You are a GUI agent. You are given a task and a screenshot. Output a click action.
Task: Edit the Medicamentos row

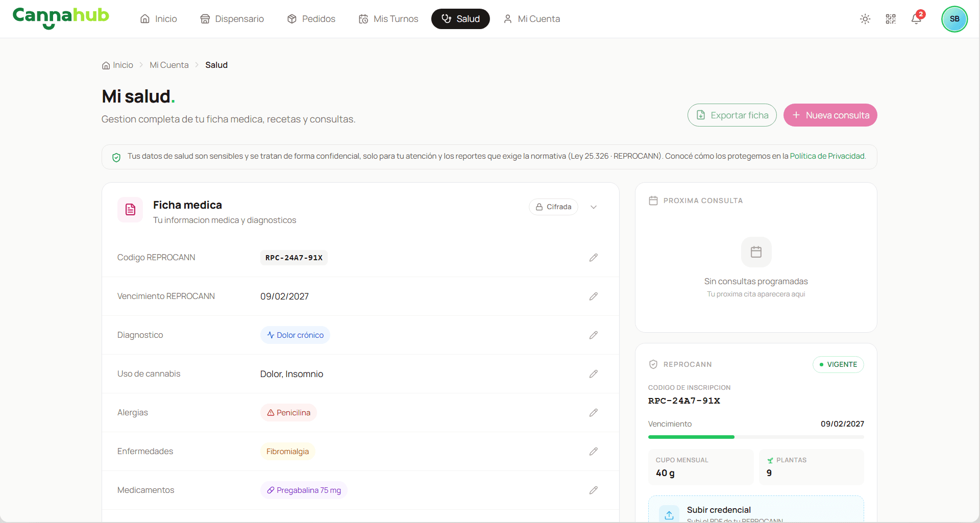594,490
